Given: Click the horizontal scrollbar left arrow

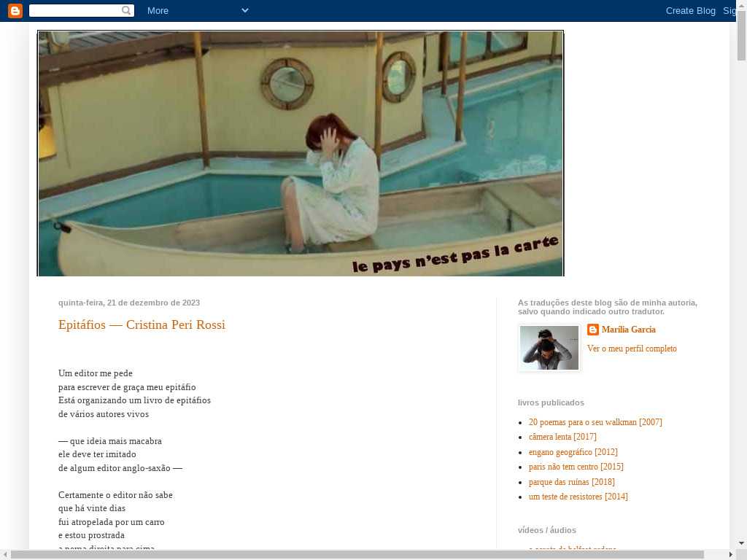Looking at the screenshot, I should pos(5,555).
